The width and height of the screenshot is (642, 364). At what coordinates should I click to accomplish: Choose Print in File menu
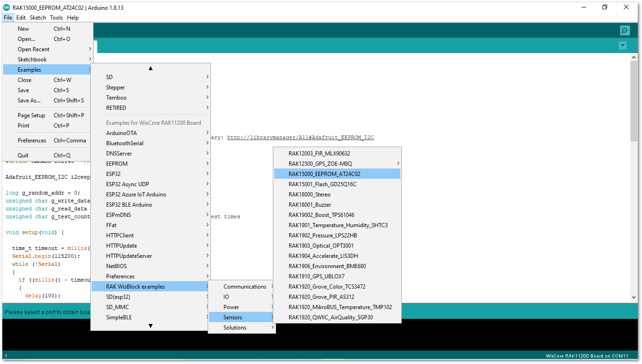tap(47, 126)
